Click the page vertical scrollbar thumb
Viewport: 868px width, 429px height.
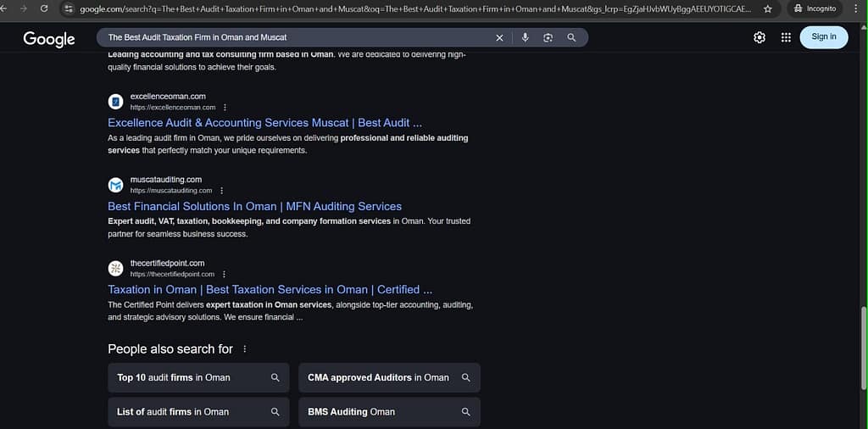864,348
